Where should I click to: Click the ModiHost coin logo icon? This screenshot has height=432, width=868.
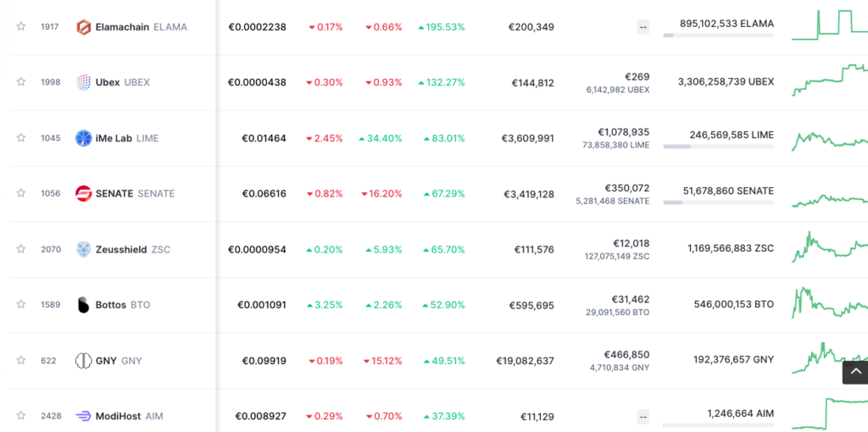tap(83, 416)
